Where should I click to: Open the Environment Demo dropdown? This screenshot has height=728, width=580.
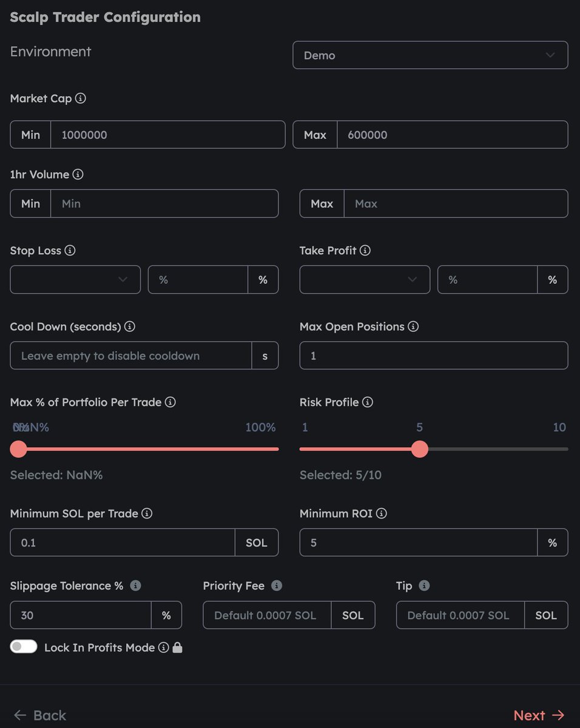(x=430, y=55)
